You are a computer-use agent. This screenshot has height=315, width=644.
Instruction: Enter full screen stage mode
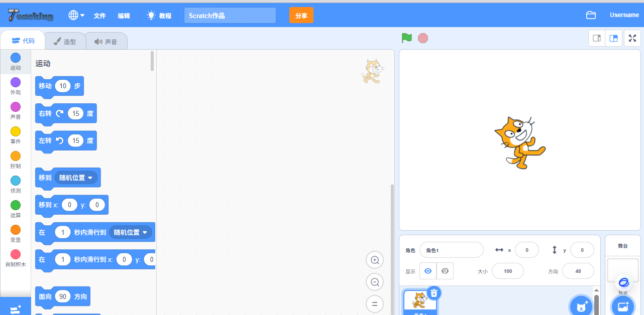[x=632, y=38]
